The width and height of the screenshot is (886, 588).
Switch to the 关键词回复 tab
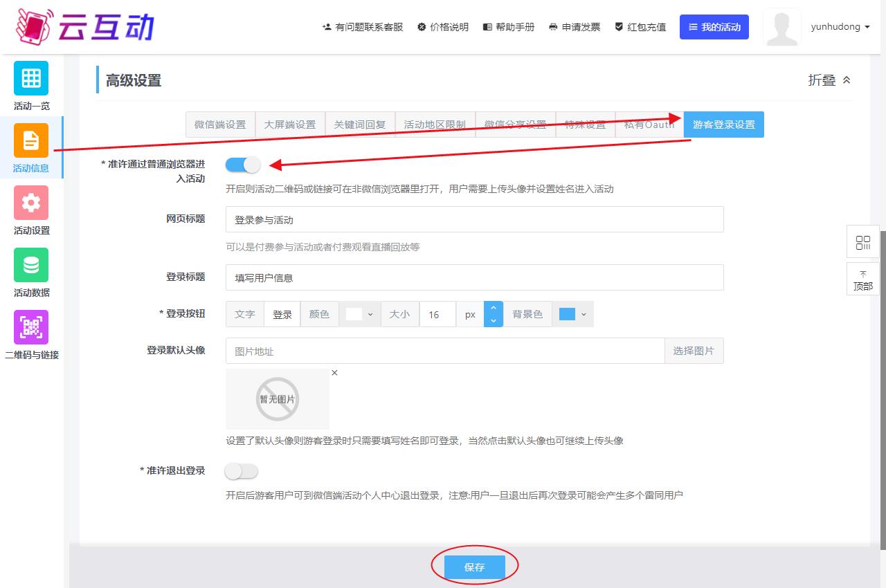point(360,125)
